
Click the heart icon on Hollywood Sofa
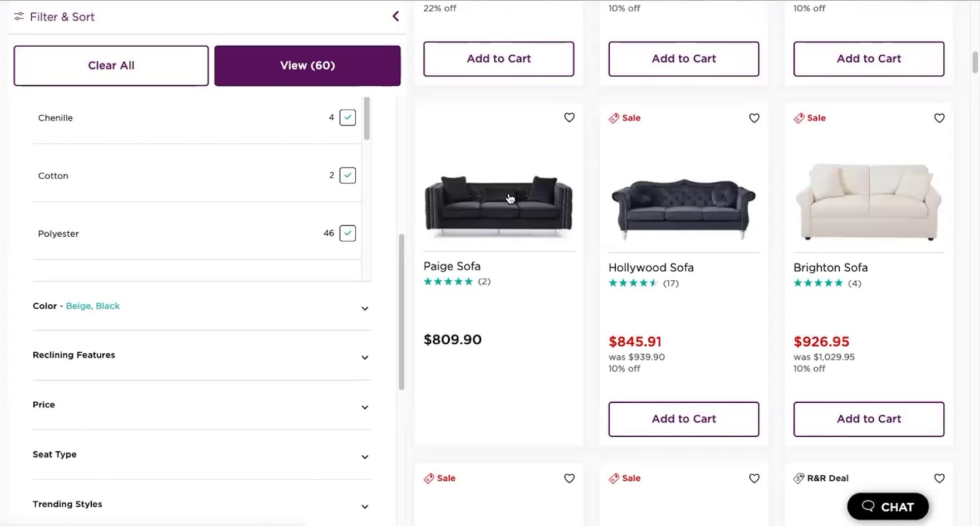[x=754, y=118]
